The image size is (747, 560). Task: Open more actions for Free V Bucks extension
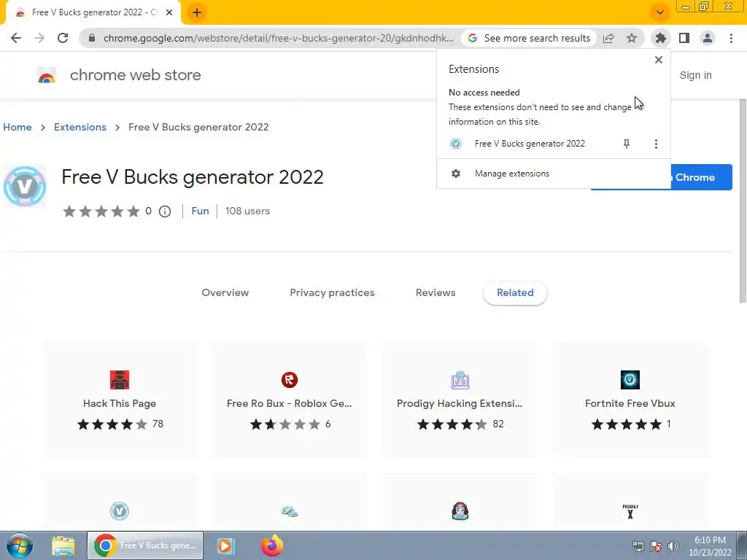656,144
